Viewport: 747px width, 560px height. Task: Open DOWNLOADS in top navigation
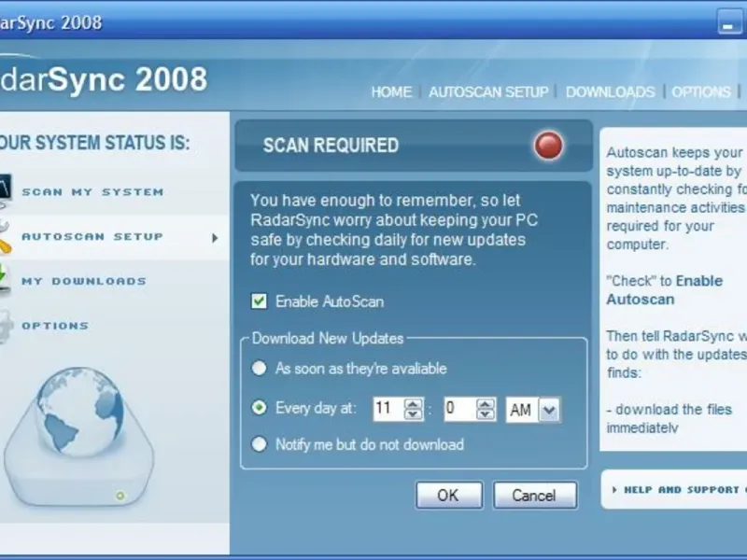[x=611, y=91]
